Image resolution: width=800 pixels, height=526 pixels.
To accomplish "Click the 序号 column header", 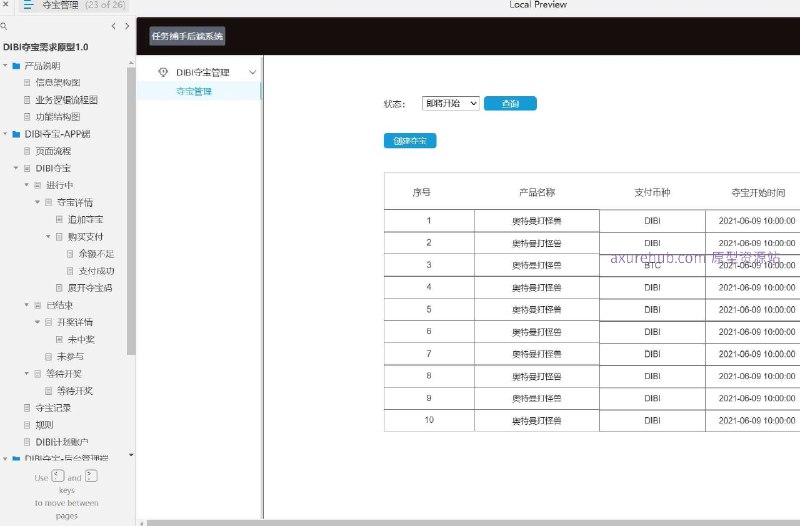I will (x=421, y=192).
